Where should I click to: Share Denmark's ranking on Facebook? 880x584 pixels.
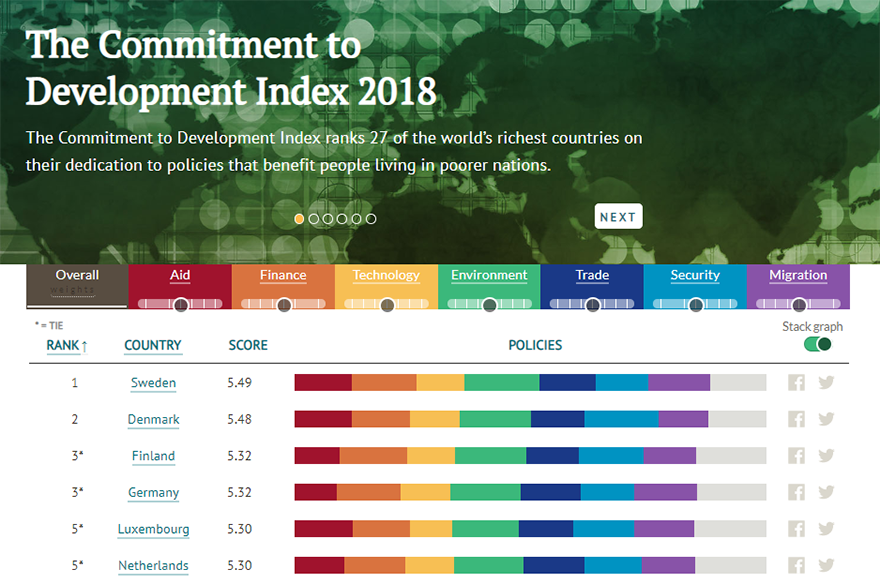click(796, 419)
